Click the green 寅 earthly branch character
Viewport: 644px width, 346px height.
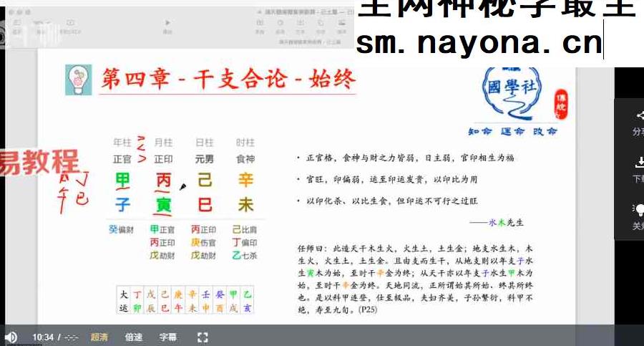pyautogui.click(x=163, y=204)
